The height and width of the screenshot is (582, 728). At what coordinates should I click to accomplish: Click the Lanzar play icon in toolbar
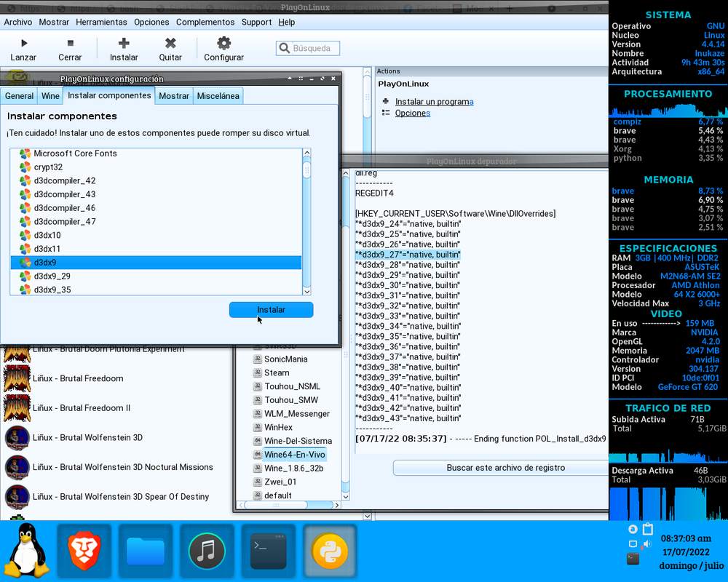pos(24,43)
